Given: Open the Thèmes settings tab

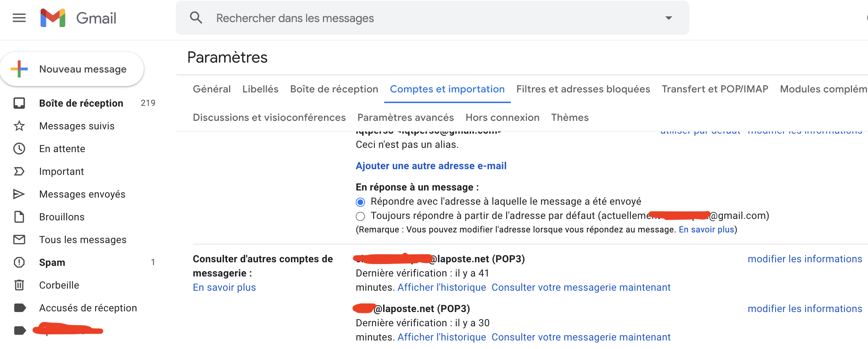Looking at the screenshot, I should (570, 117).
